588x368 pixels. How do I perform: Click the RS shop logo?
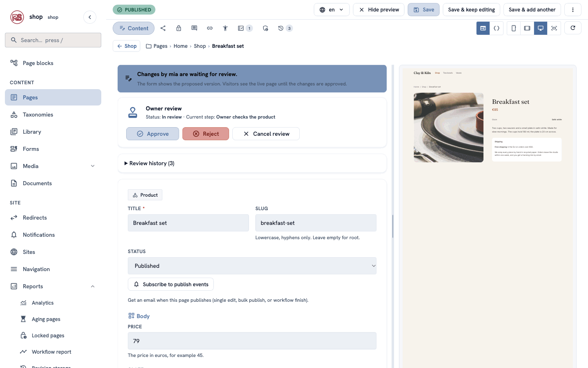[17, 17]
